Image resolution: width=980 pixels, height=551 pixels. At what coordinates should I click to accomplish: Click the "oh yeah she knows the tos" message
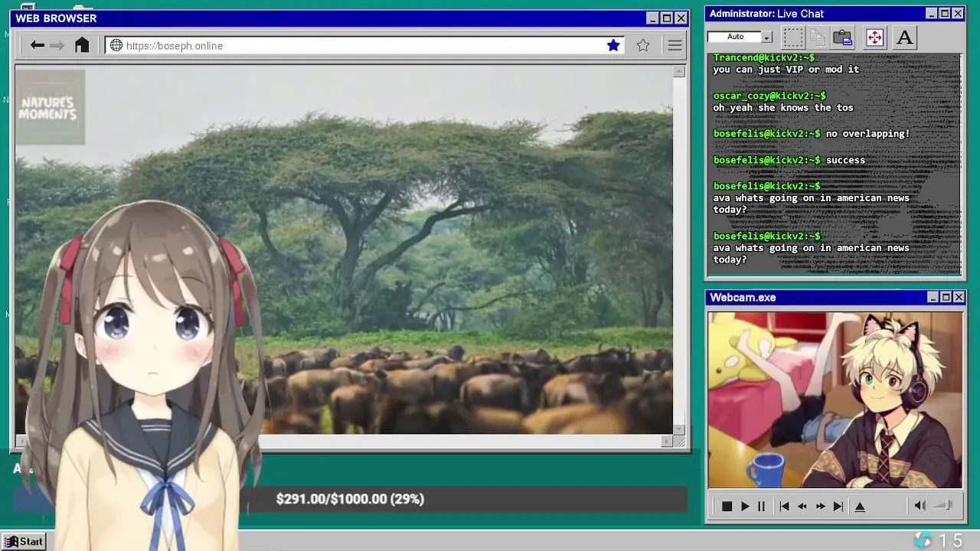[783, 108]
